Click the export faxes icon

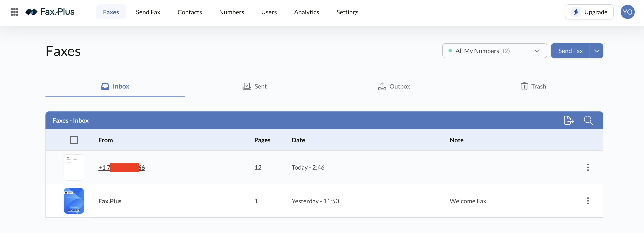(x=569, y=120)
